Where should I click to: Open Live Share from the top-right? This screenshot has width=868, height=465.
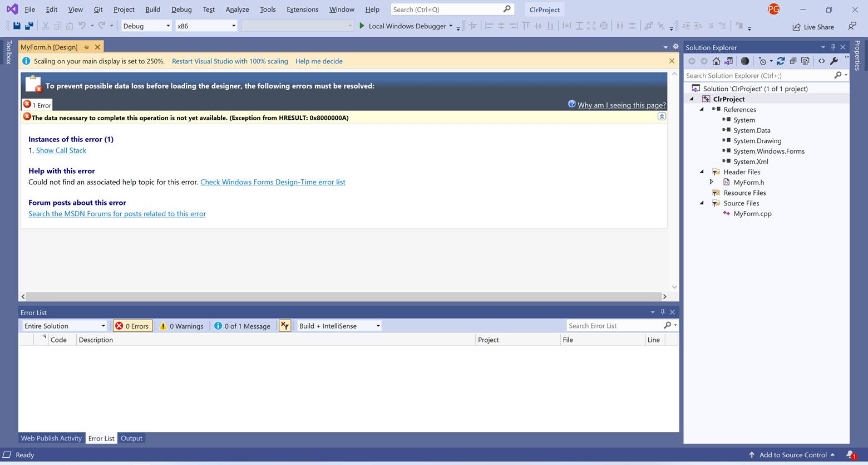(x=813, y=27)
